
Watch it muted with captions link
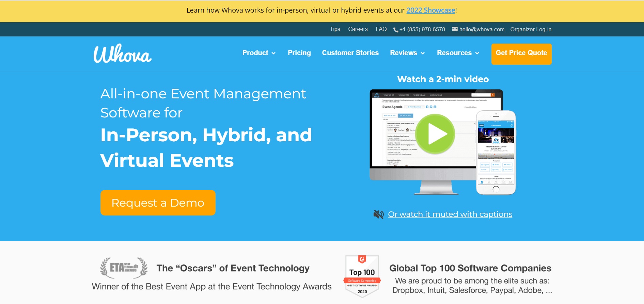(450, 214)
